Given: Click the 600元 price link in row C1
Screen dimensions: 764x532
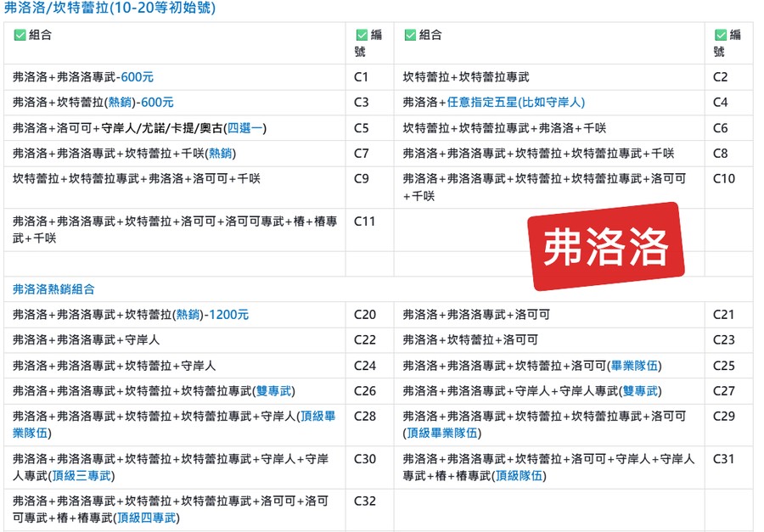Looking at the screenshot, I should click(137, 77).
